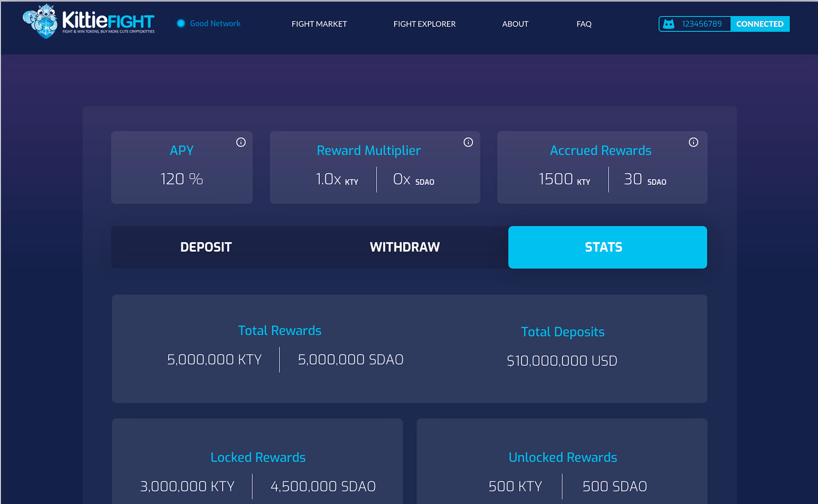The width and height of the screenshot is (818, 504).
Task: Open the Deposit tab
Action: pos(206,247)
